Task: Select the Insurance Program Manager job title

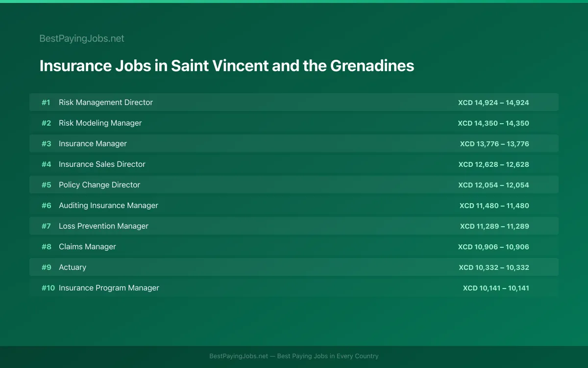Action: [109, 288]
